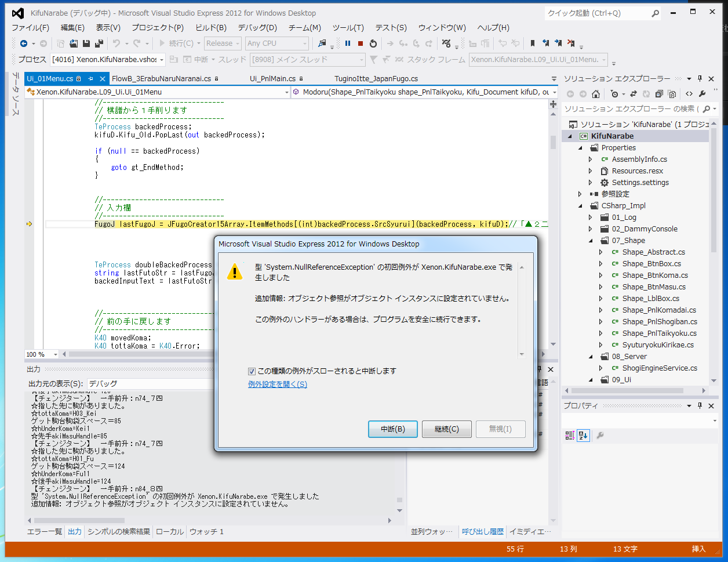Click the 継続(C) button in exception dialog
This screenshot has height=562, width=728.
446,429
